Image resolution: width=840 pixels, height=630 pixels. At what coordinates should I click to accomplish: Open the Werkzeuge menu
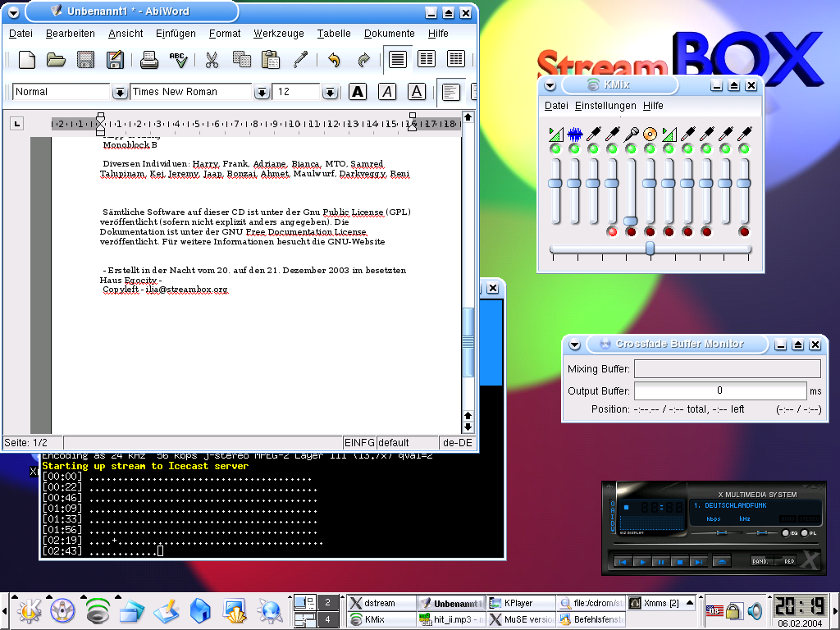[x=279, y=33]
